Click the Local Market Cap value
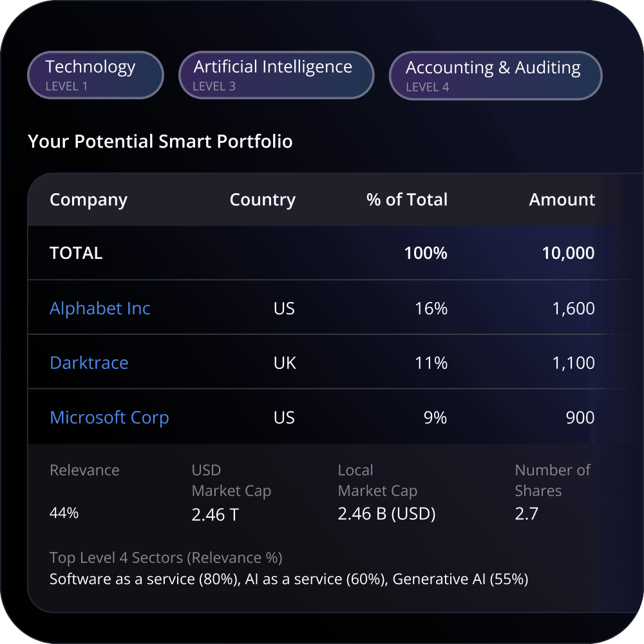 click(386, 514)
